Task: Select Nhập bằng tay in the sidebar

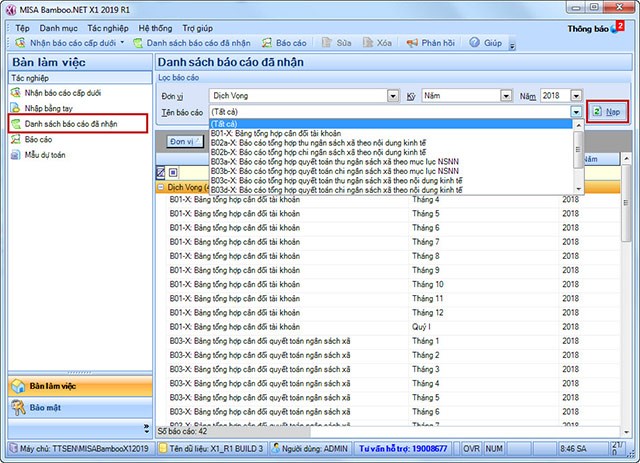Action: (x=43, y=107)
